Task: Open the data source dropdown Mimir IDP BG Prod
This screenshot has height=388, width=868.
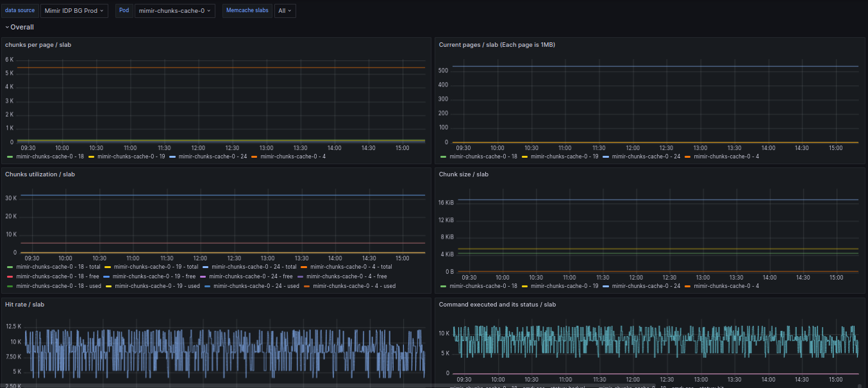Action: pyautogui.click(x=74, y=11)
